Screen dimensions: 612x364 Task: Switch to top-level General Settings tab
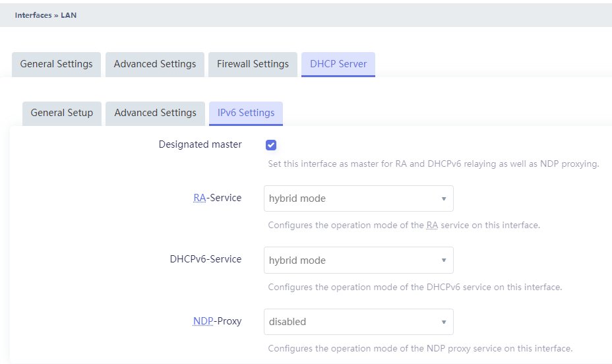tap(56, 65)
